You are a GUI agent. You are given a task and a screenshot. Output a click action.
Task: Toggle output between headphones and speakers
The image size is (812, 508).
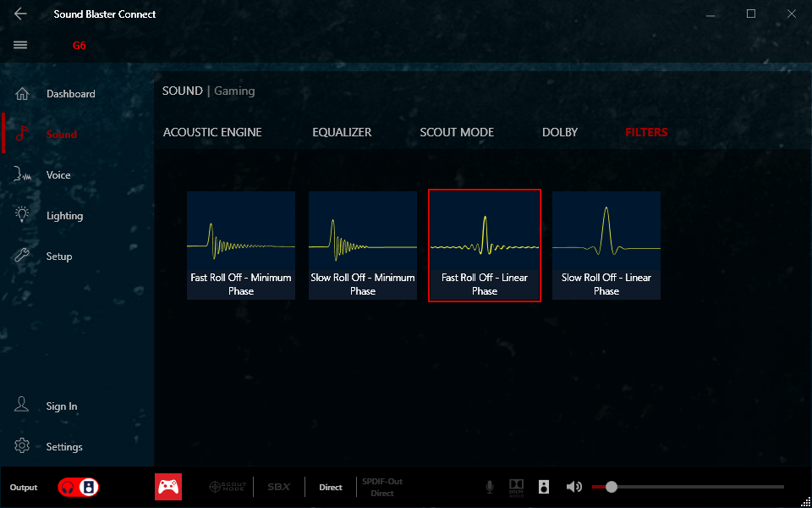[78, 488]
